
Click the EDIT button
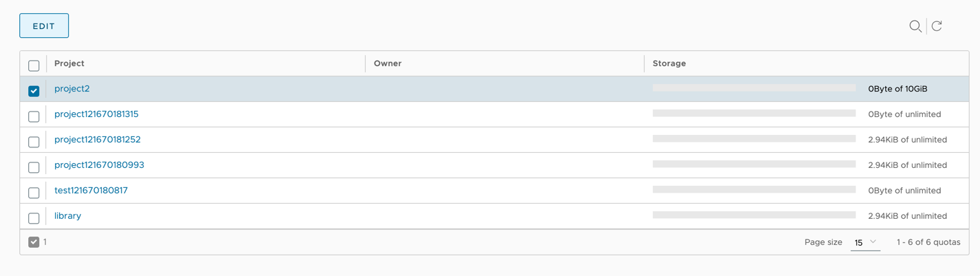pos(44,26)
